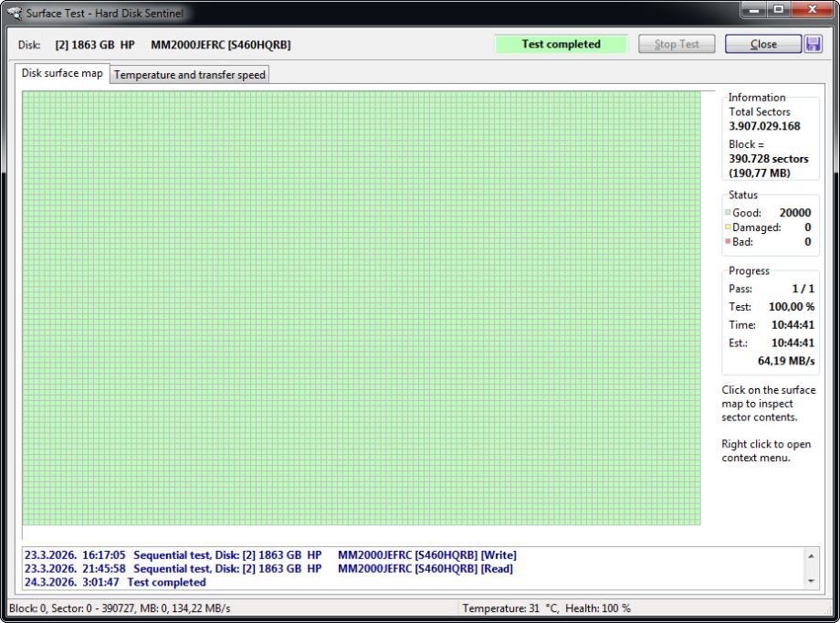Select the 'Test completed' log entry dated 24.3.2026
840x623 pixels.
click(x=115, y=582)
